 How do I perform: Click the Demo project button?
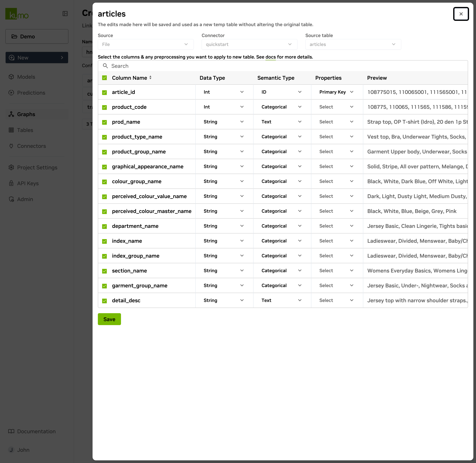[x=37, y=37]
